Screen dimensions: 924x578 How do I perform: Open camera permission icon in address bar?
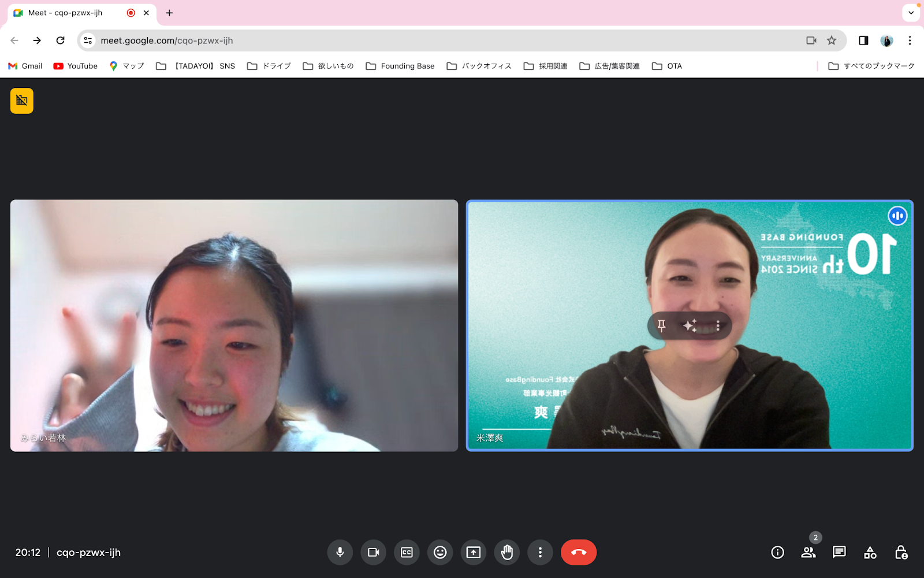pyautogui.click(x=811, y=40)
